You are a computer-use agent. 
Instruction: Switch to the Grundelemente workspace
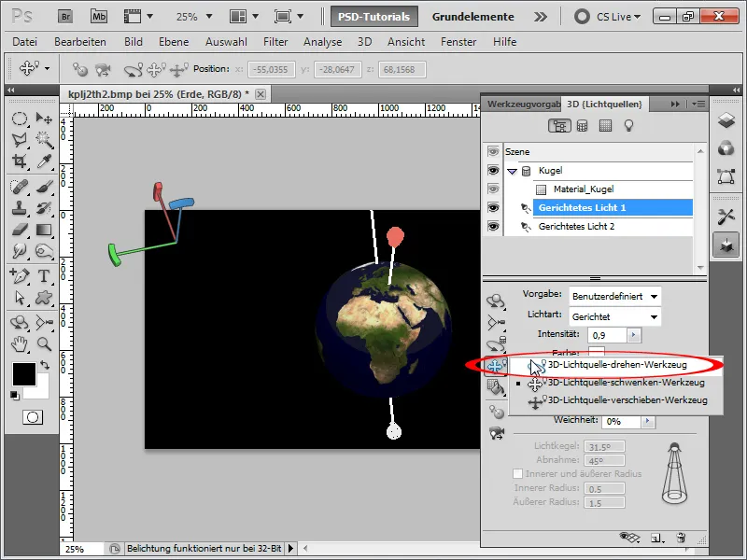pos(473,17)
